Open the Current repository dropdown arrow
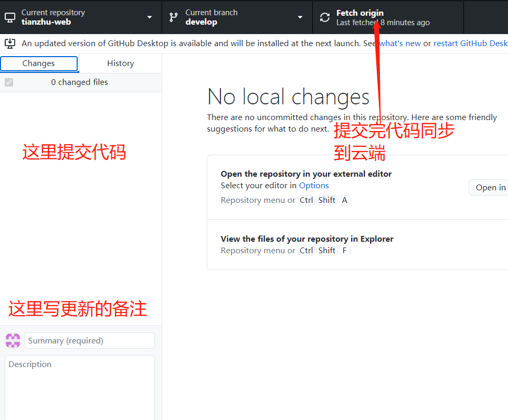Screen dimensions: 508x420 150,17
